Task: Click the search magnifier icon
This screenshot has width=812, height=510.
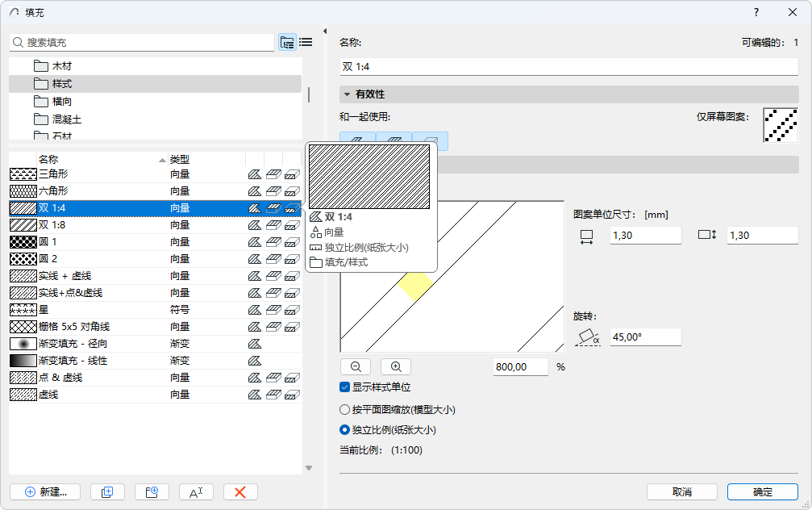Action: (x=18, y=43)
